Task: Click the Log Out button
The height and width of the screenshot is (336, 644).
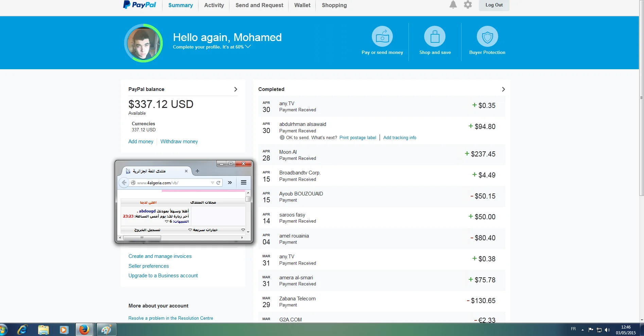Action: click(494, 5)
